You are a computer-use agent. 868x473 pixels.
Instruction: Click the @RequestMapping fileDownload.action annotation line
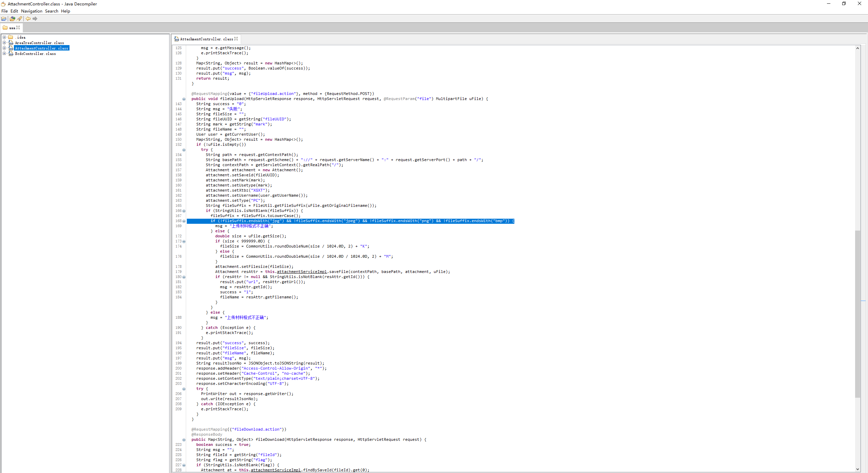pyautogui.click(x=239, y=430)
